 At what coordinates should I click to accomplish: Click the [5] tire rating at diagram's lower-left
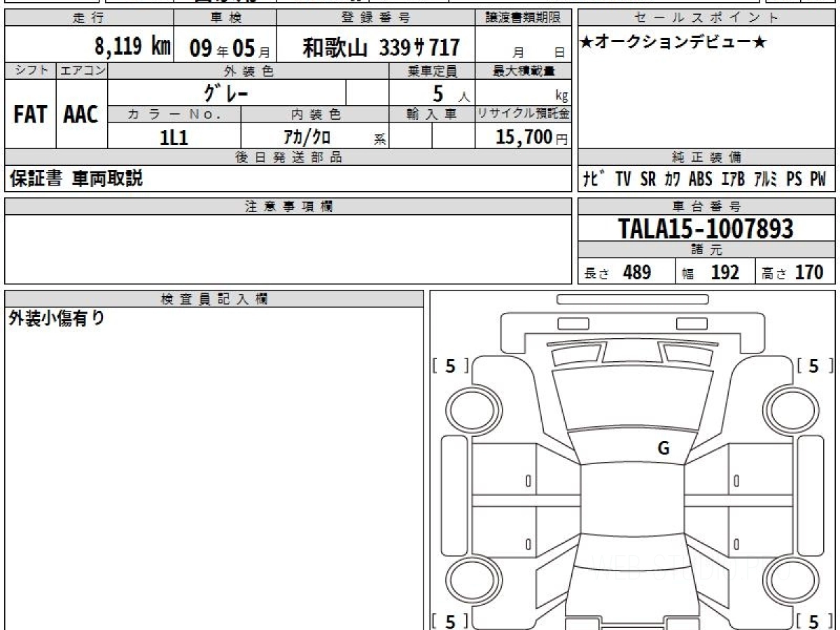pos(451,620)
